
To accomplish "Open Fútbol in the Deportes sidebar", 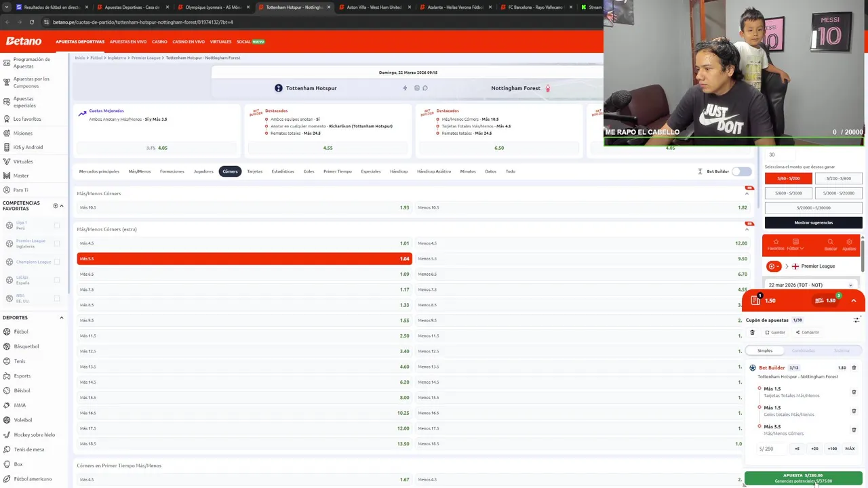I will coord(21,331).
